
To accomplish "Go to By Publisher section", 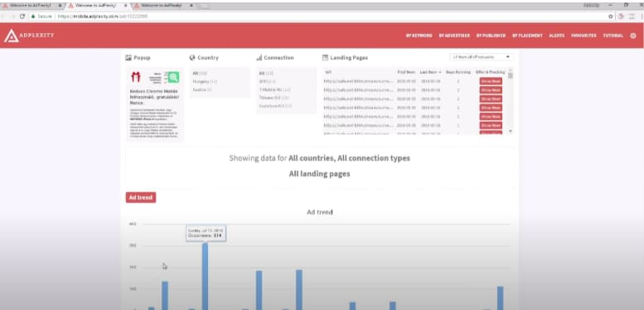I will pyautogui.click(x=491, y=36).
